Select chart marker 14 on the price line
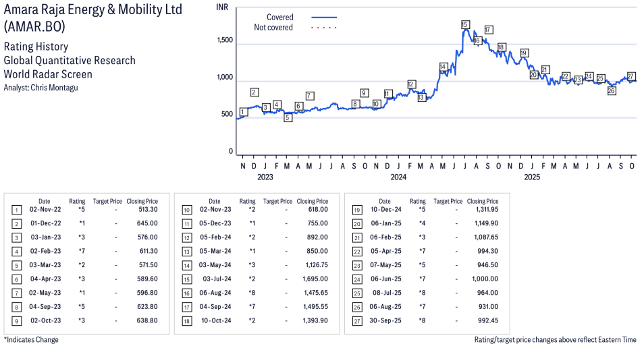The height and width of the screenshot is (344, 644). (x=443, y=67)
